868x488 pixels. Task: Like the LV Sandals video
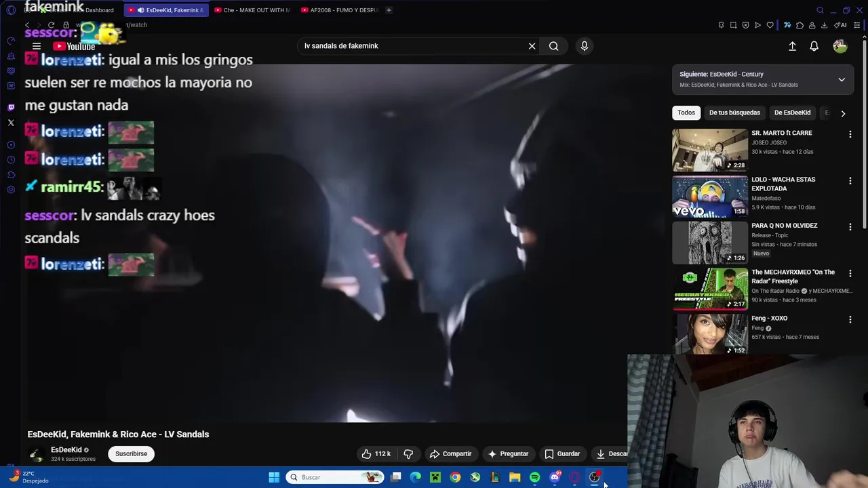coord(376,454)
